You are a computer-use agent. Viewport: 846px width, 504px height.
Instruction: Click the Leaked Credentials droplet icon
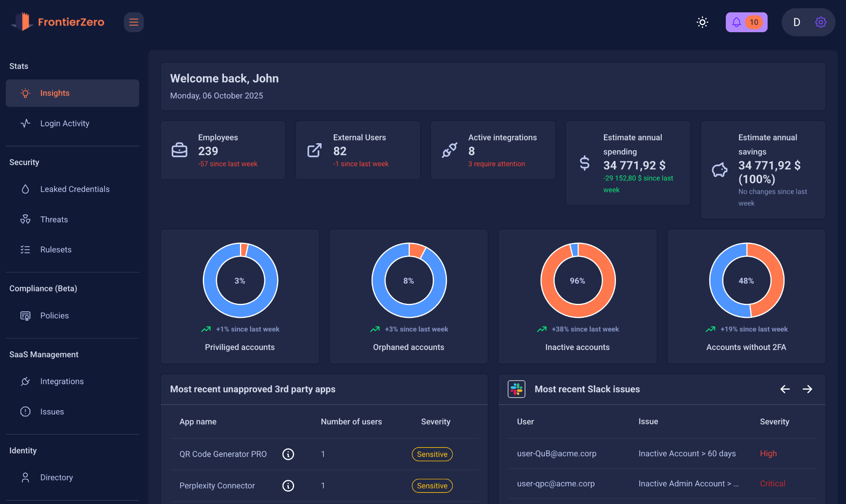25,189
